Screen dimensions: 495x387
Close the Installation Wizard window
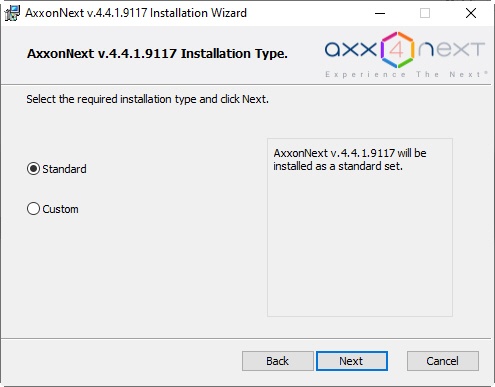click(x=471, y=13)
